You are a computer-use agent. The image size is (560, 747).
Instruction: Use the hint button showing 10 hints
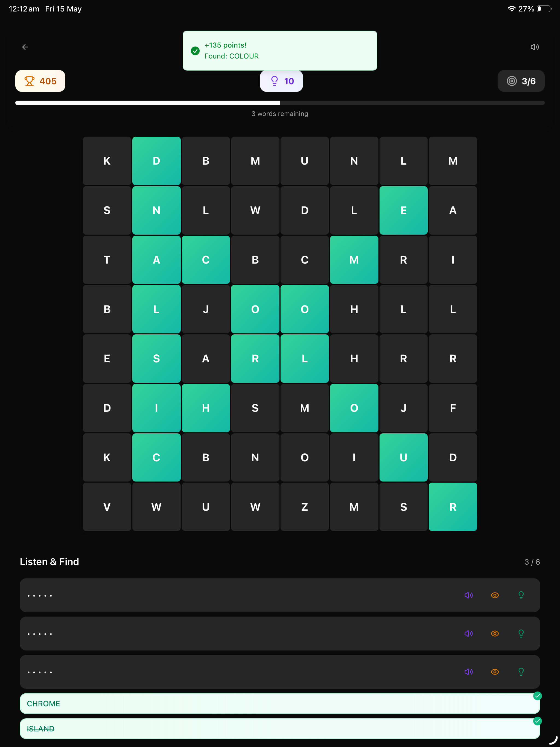[x=281, y=81]
